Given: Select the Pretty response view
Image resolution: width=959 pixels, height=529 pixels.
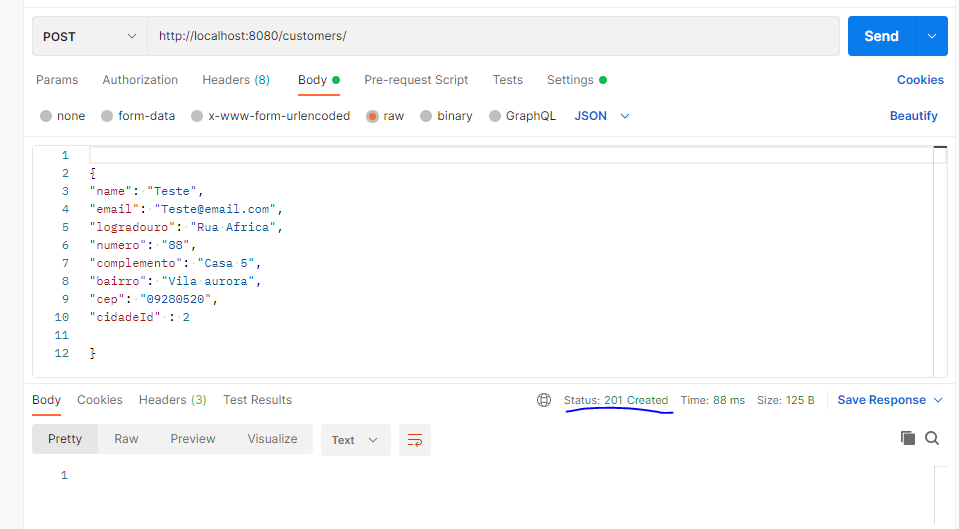Looking at the screenshot, I should pyautogui.click(x=65, y=439).
